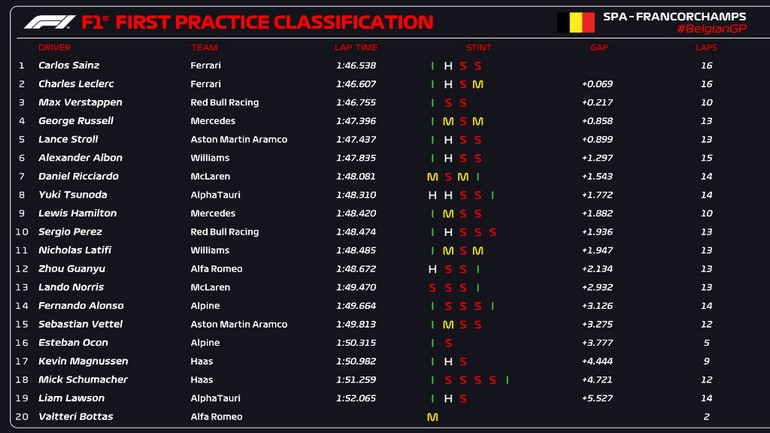Click the F1 logo in the header
770x433 pixels.
point(49,22)
